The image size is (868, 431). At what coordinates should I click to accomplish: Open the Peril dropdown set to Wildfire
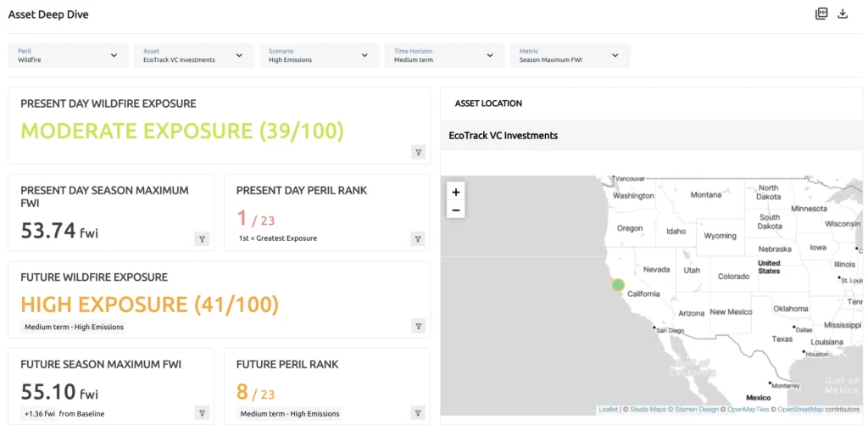68,56
